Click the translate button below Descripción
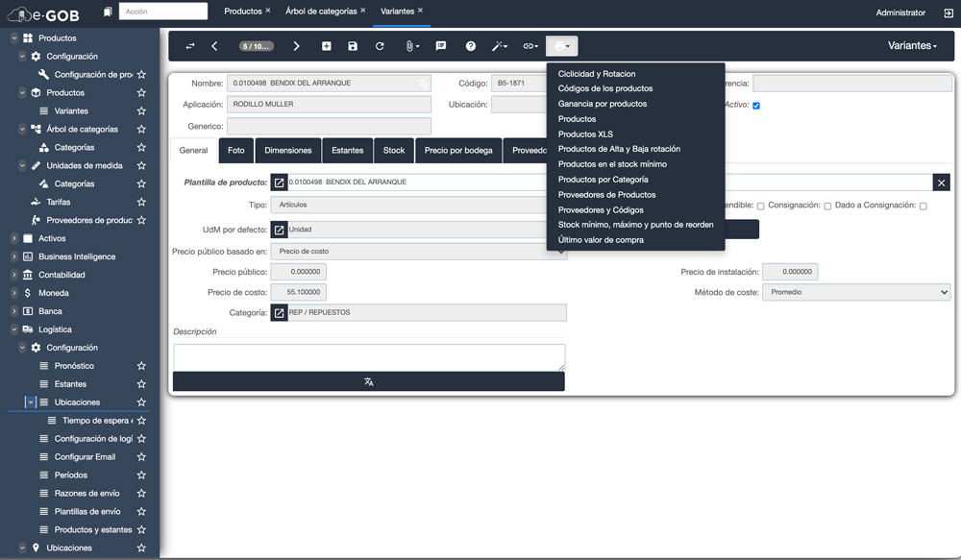This screenshot has height=560, width=961. click(x=368, y=382)
